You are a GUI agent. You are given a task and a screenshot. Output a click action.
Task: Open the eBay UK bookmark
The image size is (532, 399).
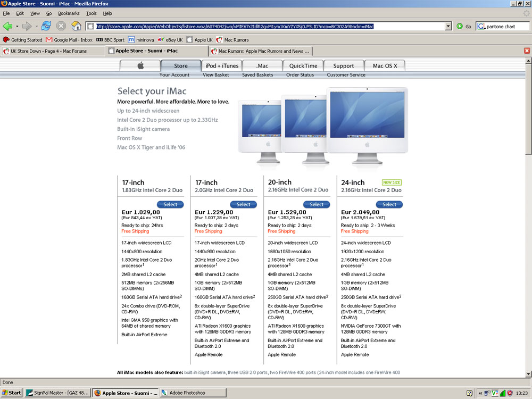[x=170, y=40]
